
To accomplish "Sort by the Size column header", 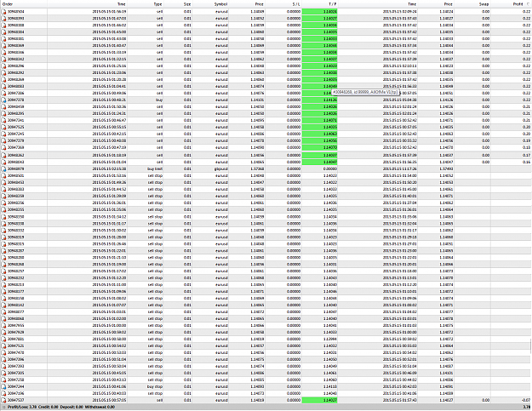I will pyautogui.click(x=187, y=4).
